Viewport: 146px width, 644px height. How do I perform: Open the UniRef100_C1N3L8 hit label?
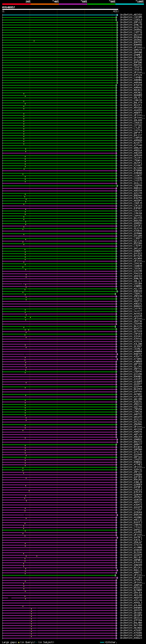[131, 20]
